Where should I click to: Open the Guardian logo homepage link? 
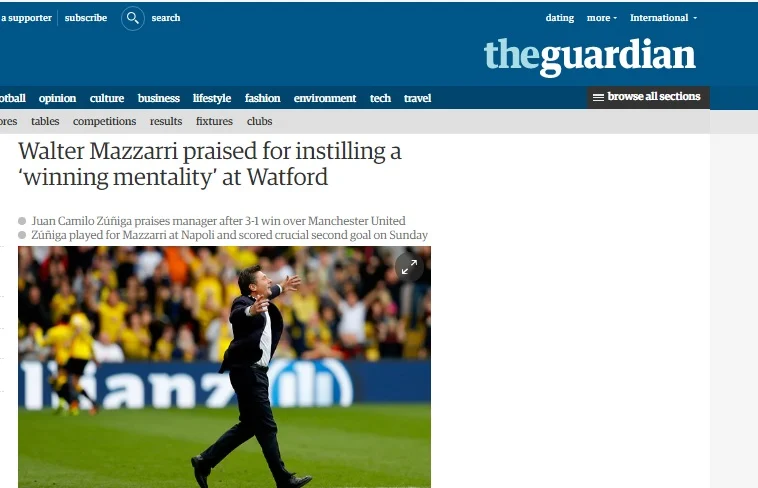[589, 57]
